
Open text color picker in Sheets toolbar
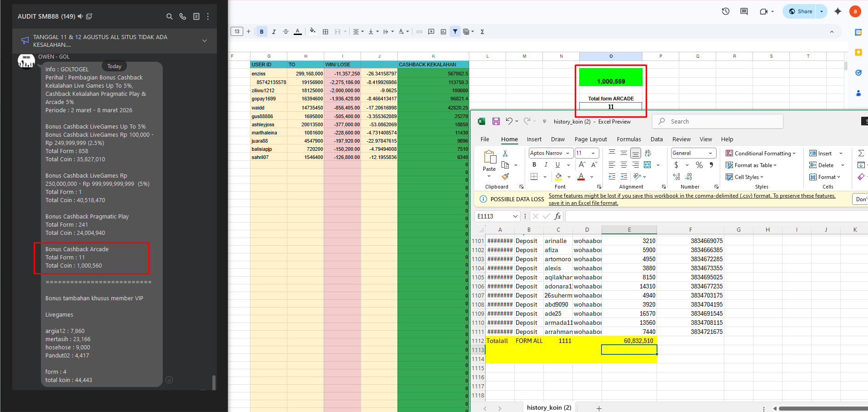click(298, 32)
